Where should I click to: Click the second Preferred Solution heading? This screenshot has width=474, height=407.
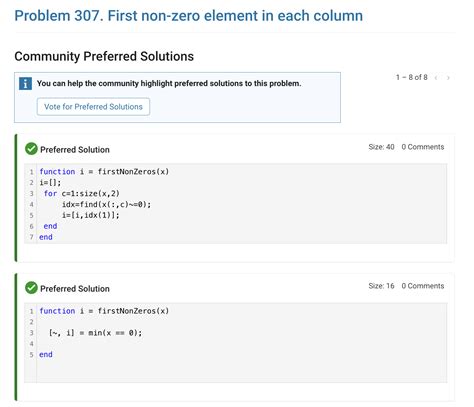coord(75,289)
